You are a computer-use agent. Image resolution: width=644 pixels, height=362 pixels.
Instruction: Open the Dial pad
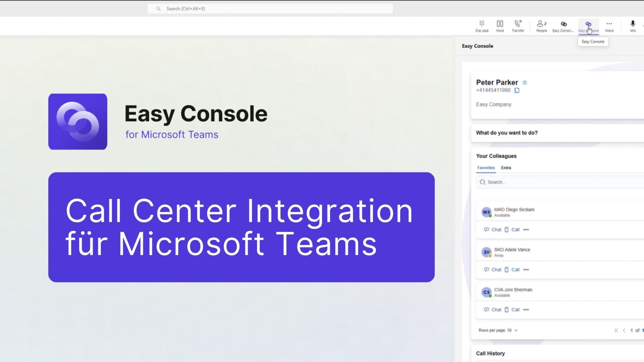tap(481, 26)
